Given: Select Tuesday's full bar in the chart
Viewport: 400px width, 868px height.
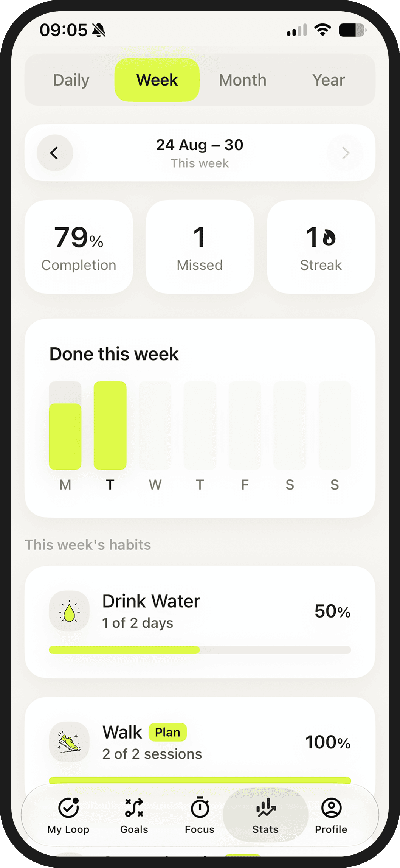Looking at the screenshot, I should 110,425.
